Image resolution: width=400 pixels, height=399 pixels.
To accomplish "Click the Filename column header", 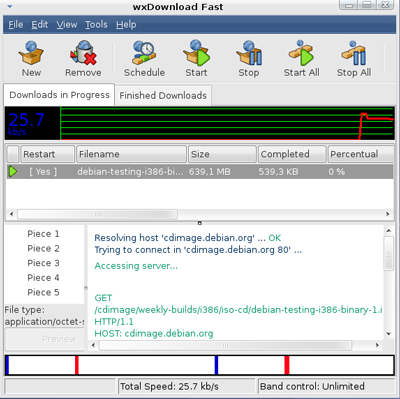I will pyautogui.click(x=131, y=154).
